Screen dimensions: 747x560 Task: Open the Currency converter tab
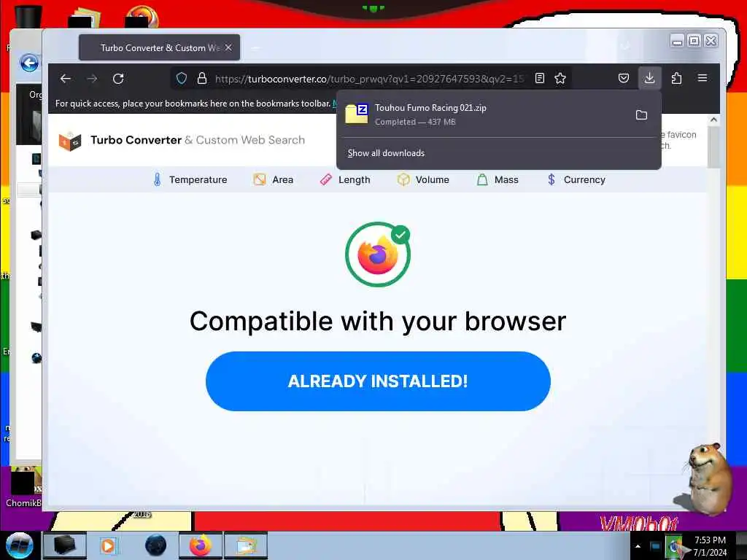(576, 179)
